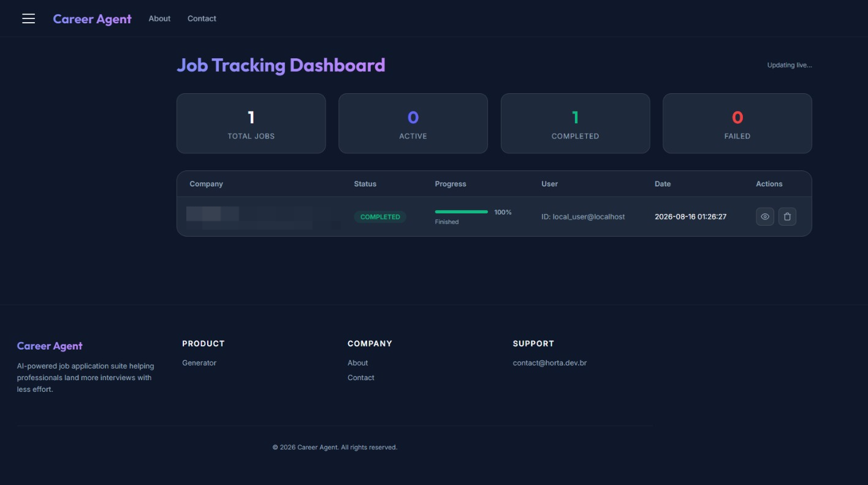View job details with the eye icon
Viewport: 868px width, 485px height.
click(x=765, y=216)
